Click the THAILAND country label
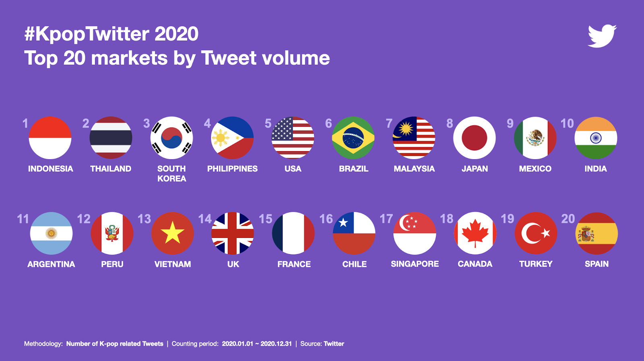The image size is (644, 361). [111, 169]
